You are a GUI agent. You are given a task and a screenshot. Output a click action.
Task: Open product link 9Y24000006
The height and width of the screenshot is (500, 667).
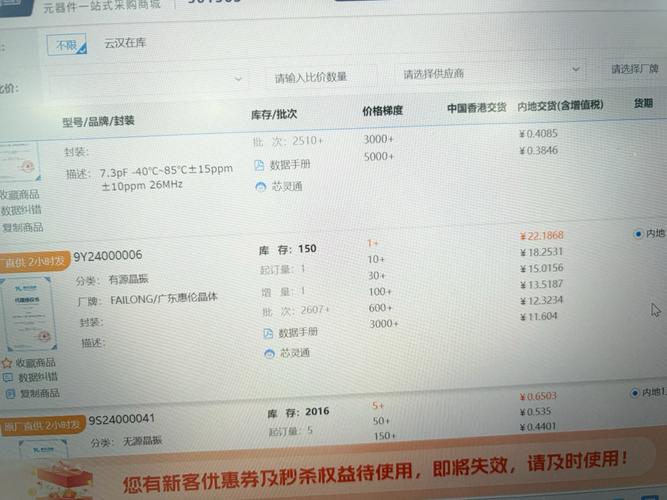108,255
